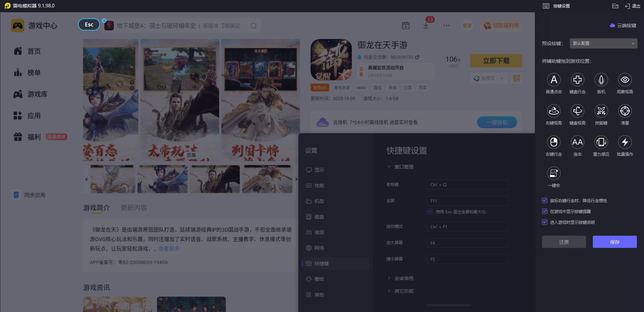Open the 性能 settings tab
644x312 pixels.
[x=319, y=186]
